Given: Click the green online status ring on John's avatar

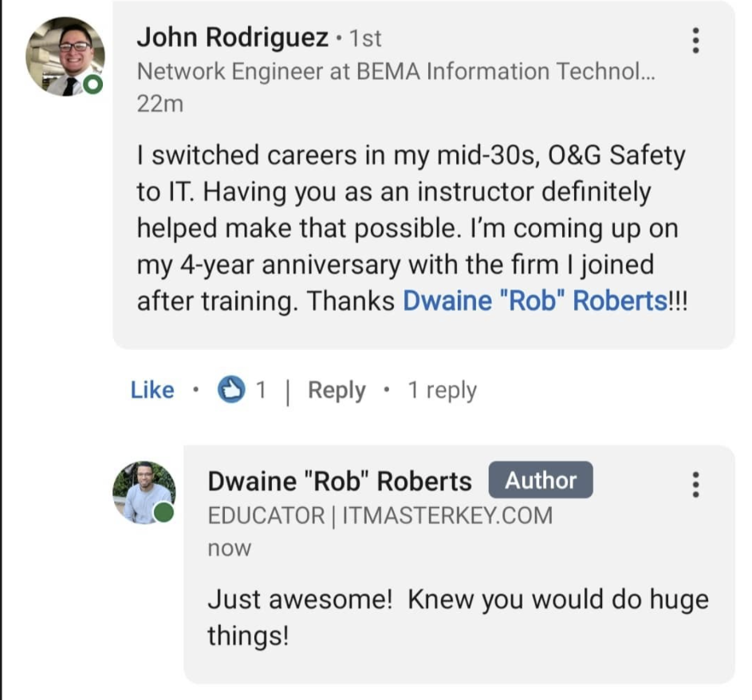Looking at the screenshot, I should pos(93,85).
